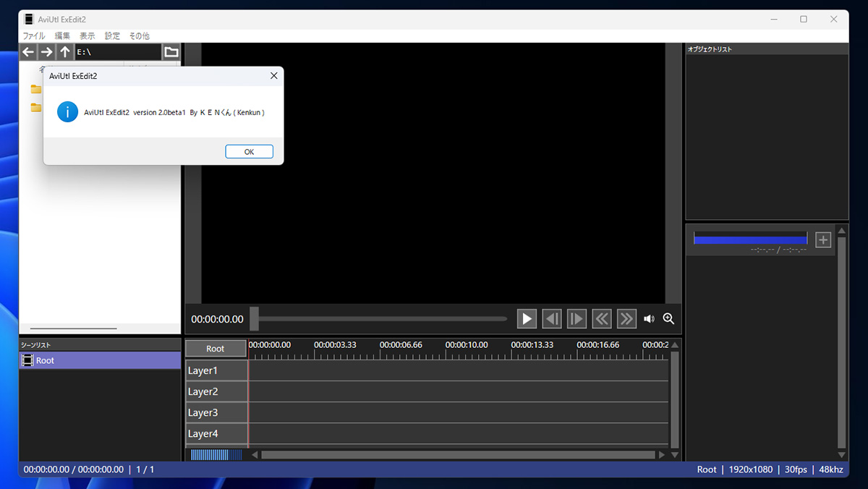868x489 pixels.
Task: Open the 設定 menu
Action: click(112, 35)
